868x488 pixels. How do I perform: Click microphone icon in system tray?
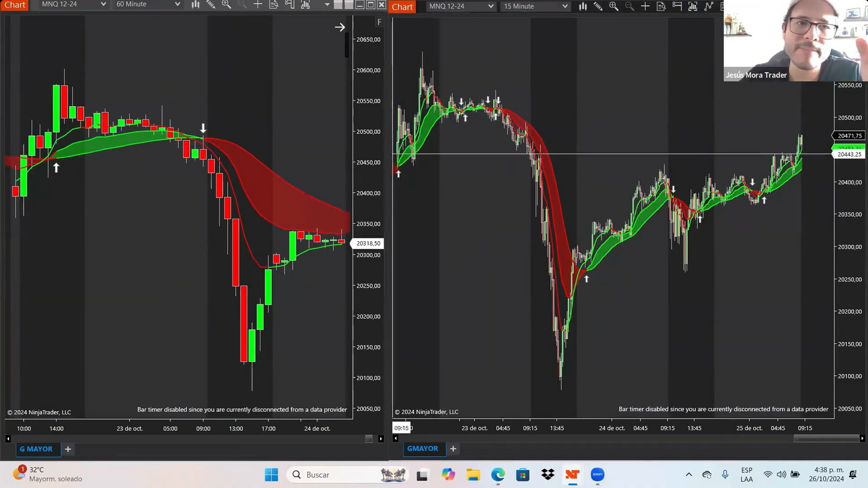click(725, 475)
